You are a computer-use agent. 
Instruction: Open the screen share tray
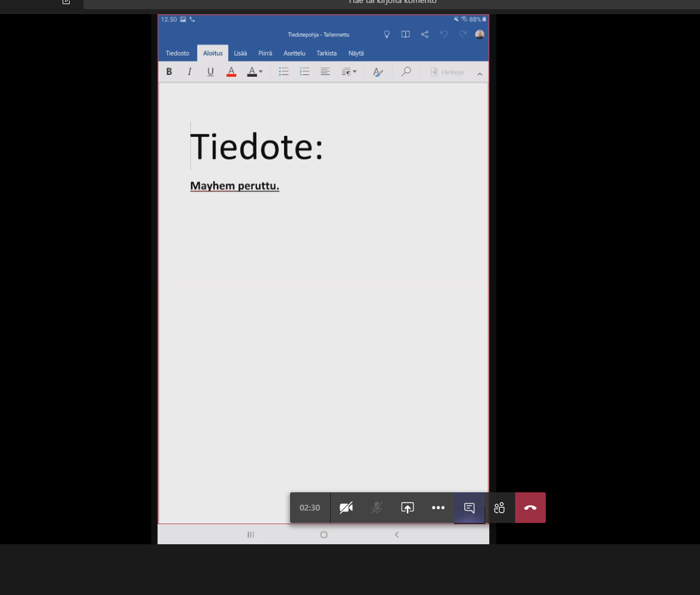[x=408, y=508]
